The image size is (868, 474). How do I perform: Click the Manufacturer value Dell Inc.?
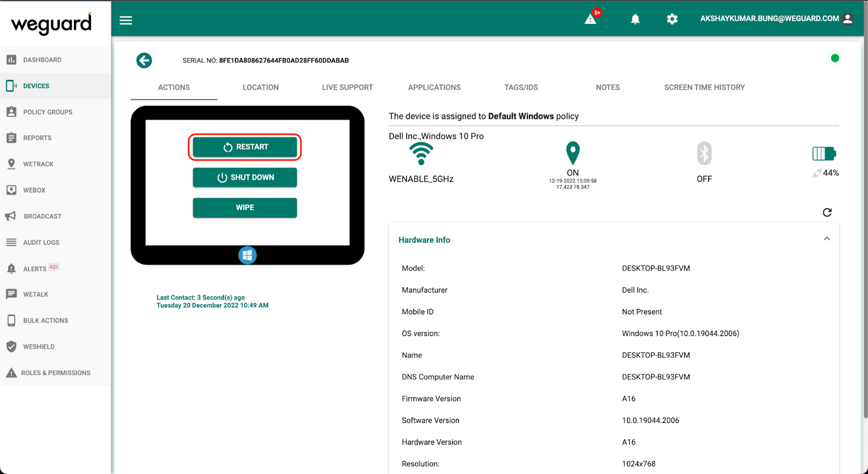[635, 290]
